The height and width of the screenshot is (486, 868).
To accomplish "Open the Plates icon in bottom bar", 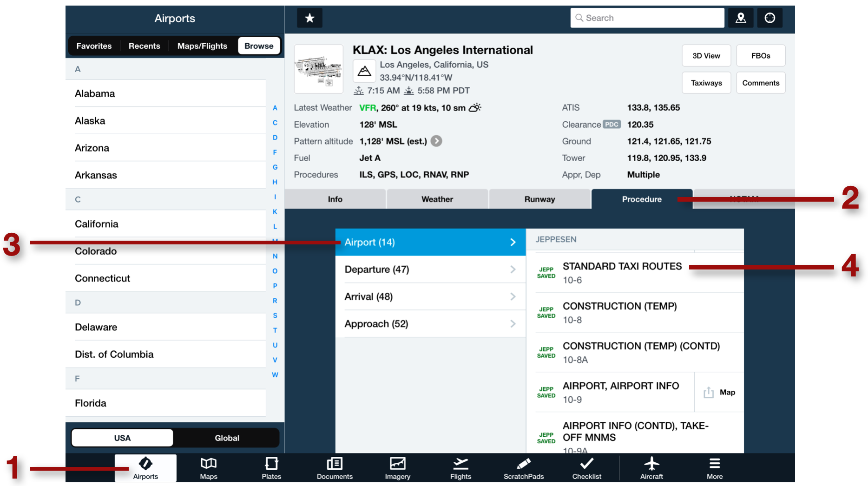I will coord(271,468).
